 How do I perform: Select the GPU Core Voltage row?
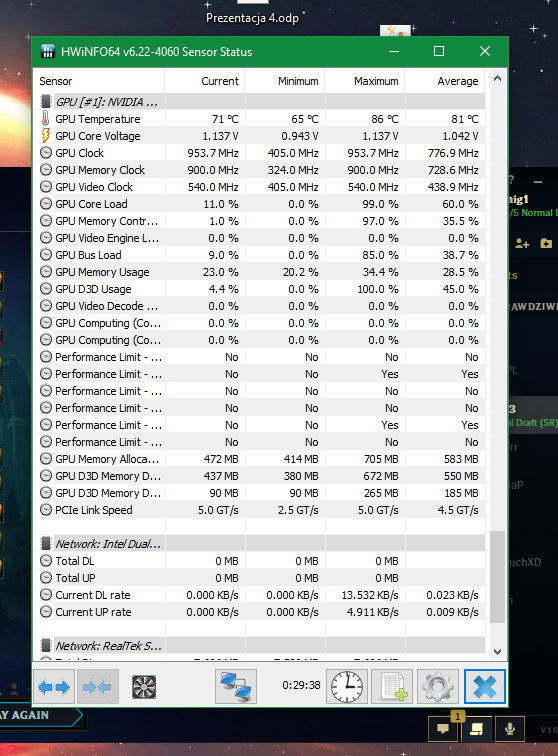tap(259, 136)
